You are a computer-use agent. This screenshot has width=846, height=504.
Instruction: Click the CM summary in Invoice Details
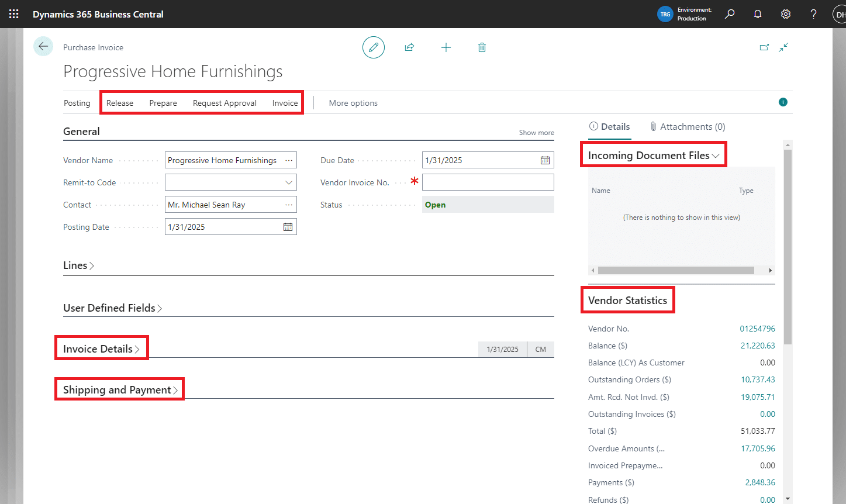coord(540,349)
